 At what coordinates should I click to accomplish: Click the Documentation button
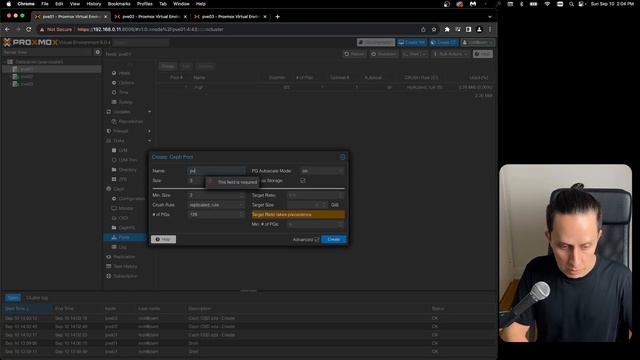click(376, 42)
